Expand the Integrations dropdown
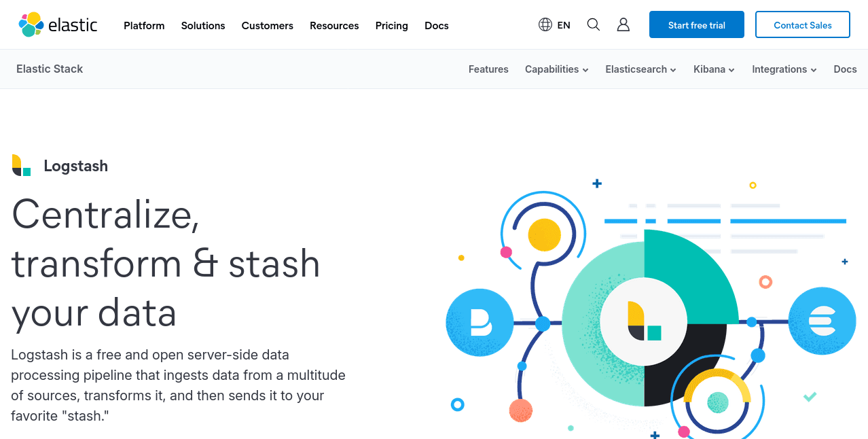The image size is (868, 439). [784, 69]
